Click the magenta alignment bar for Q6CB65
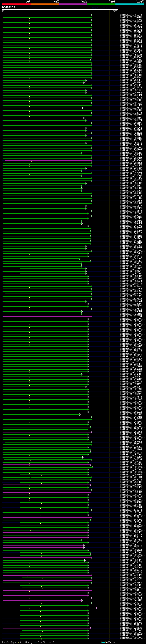The image size is (146, 644). click(47, 432)
